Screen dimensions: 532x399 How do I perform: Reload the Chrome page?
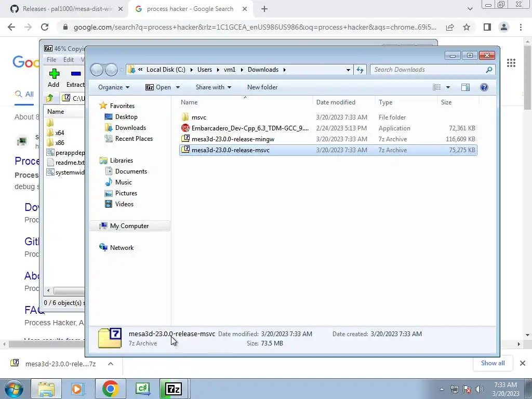(x=45, y=27)
